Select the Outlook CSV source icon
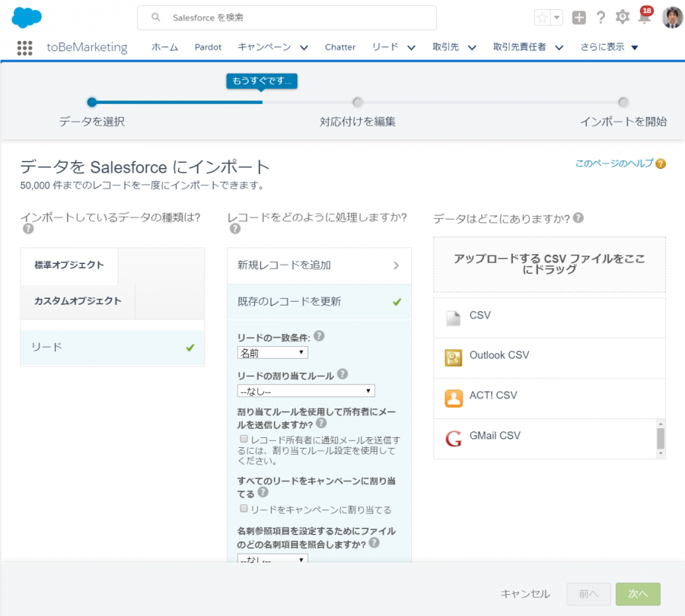Image resolution: width=685 pixels, height=616 pixels. (x=454, y=358)
